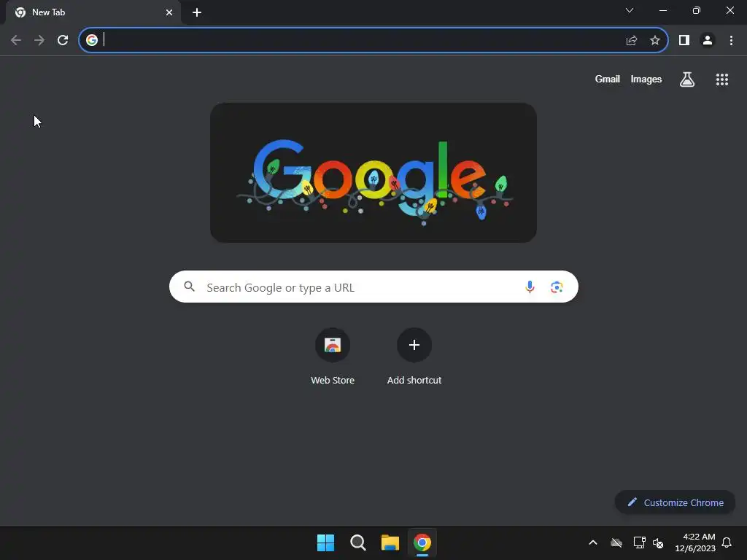Viewport: 747px width, 560px height.
Task: Click the OneDrive cloud tray icon
Action: pos(616,542)
